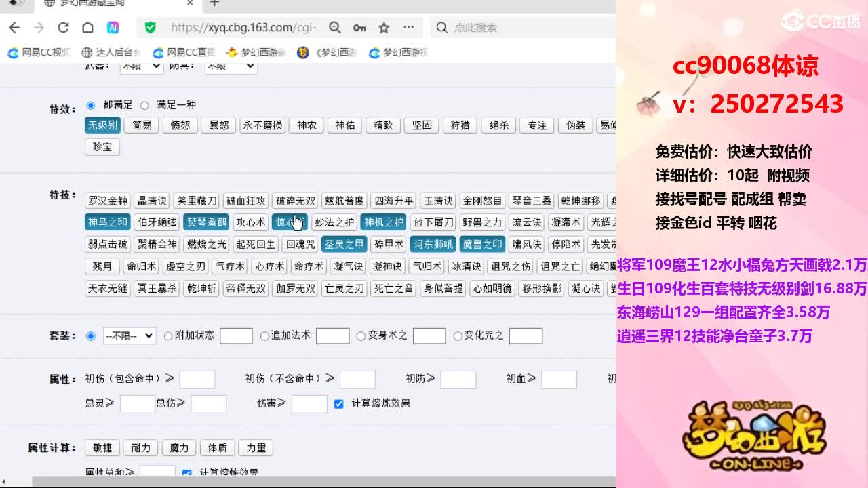Image resolution: width=868 pixels, height=488 pixels.
Task: Select the 晶清诀 skill button
Action: click(152, 201)
